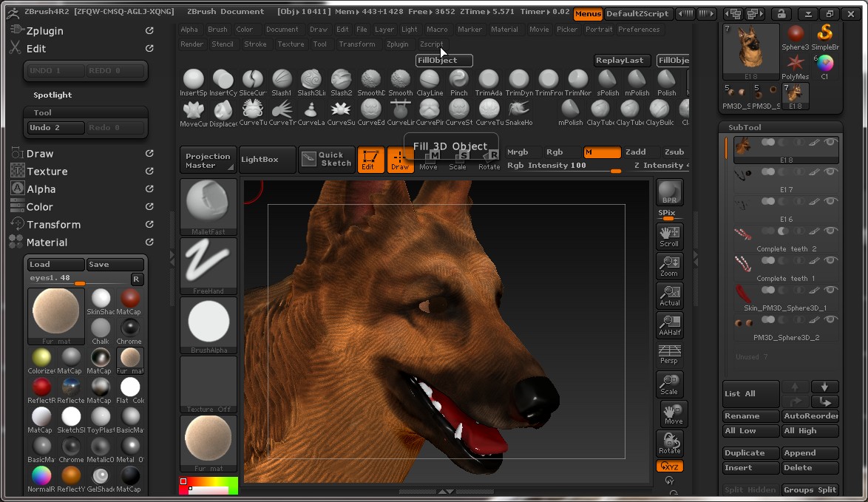Click the eyes1 material slider

(x=80, y=279)
